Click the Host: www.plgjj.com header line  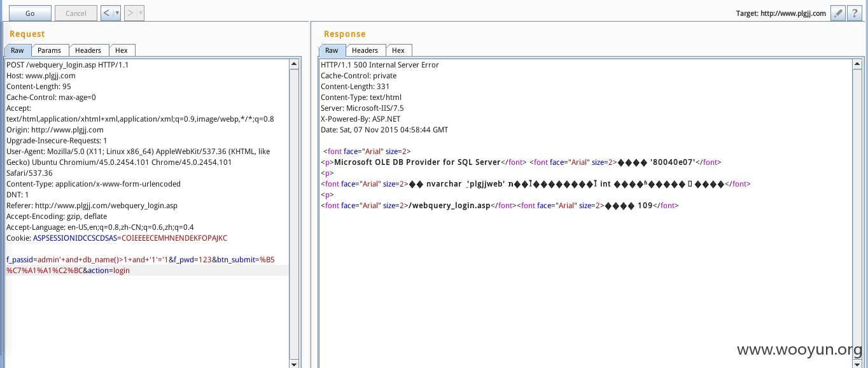(41, 76)
